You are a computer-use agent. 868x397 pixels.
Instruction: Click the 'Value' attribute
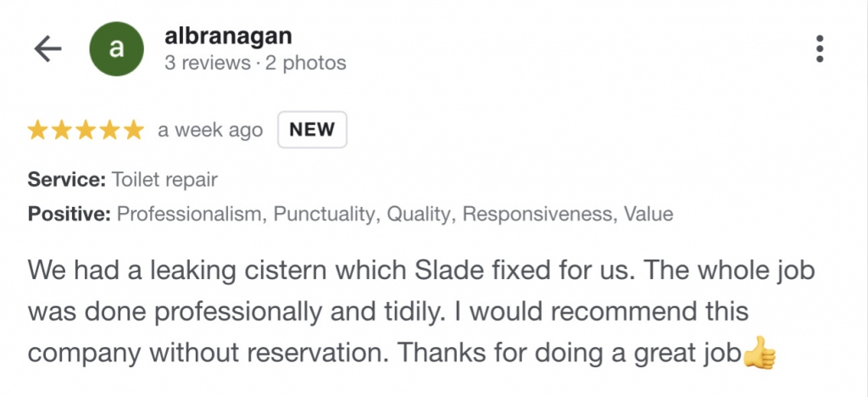(648, 214)
